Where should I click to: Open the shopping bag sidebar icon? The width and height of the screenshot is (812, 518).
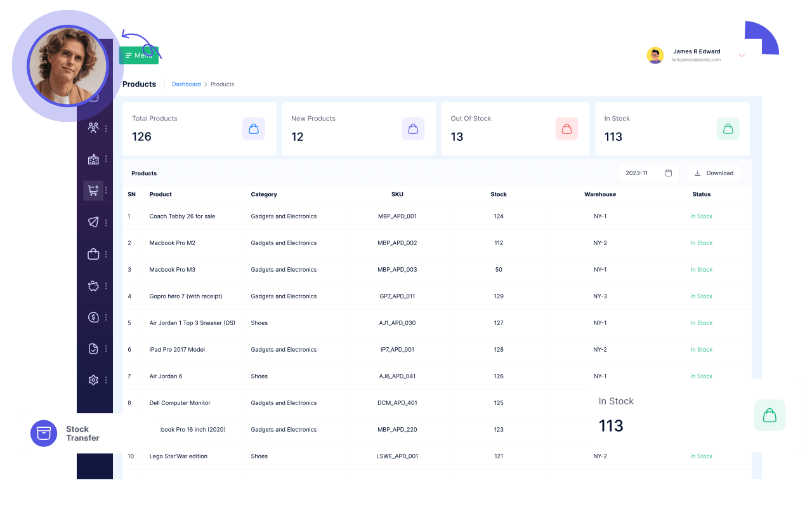93,254
